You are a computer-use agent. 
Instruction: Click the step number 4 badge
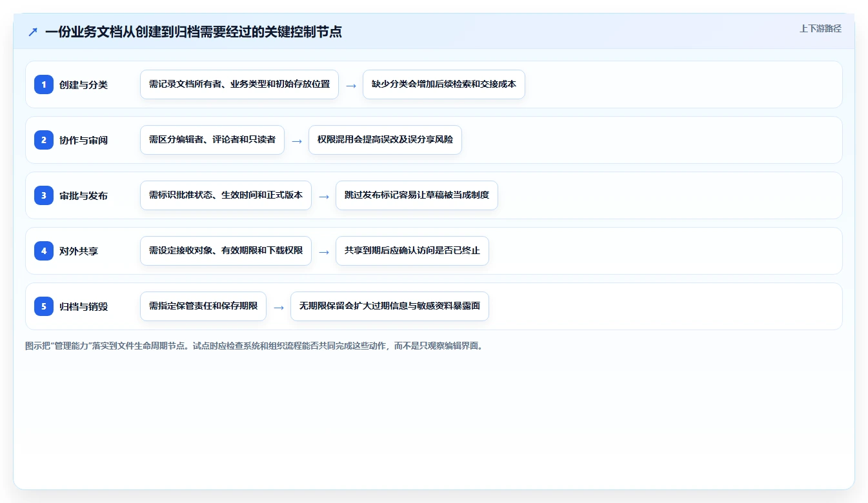click(44, 251)
